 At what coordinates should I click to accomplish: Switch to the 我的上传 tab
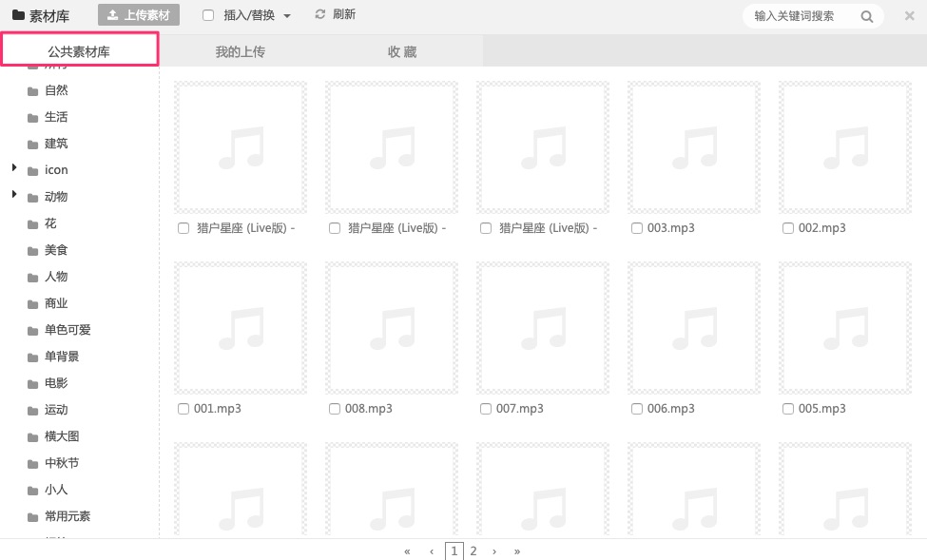(240, 51)
